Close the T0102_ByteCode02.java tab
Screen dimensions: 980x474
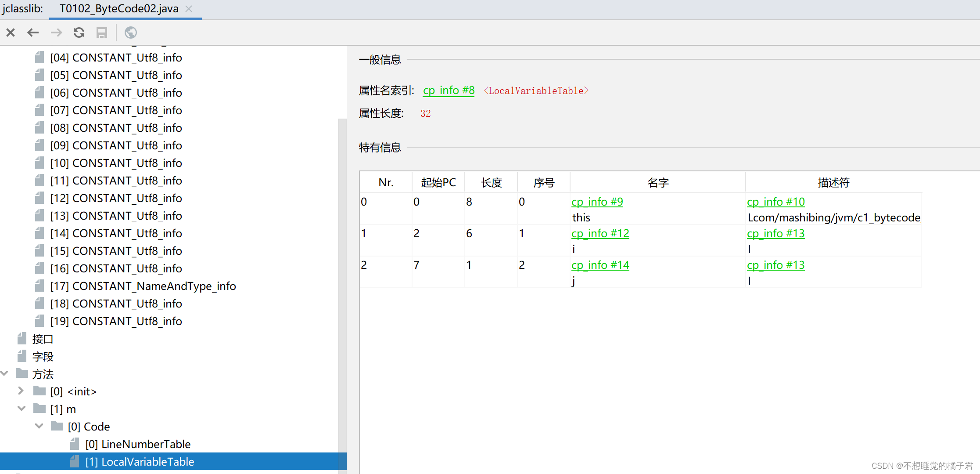189,9
